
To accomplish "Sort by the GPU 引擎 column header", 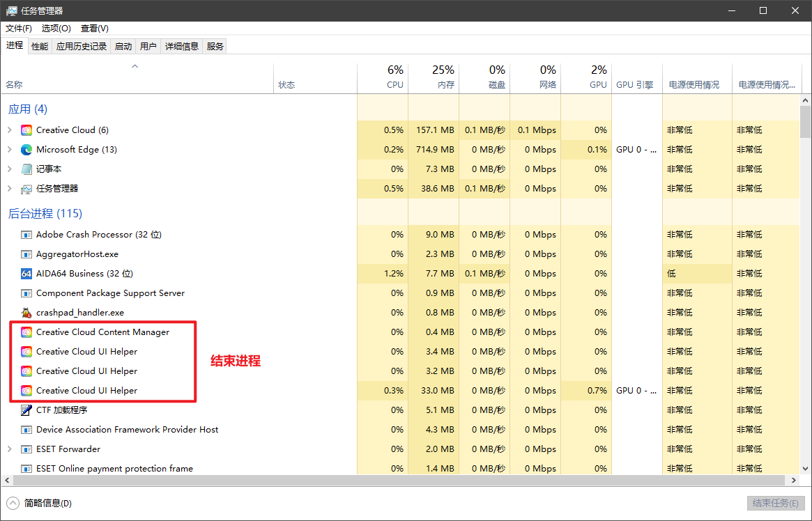I will tap(637, 78).
